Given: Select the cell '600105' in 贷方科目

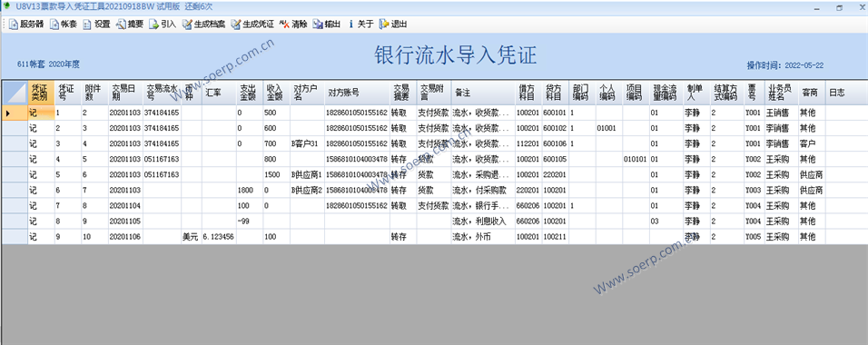Looking at the screenshot, I should [x=555, y=159].
